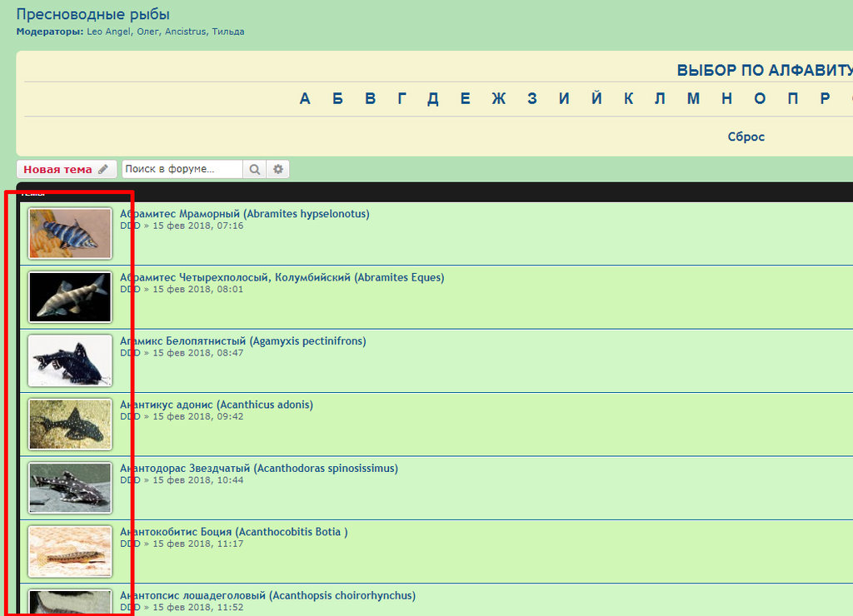The height and width of the screenshot is (616, 853).
Task: Open moderator Ancistrus profile link
Action: (x=185, y=32)
